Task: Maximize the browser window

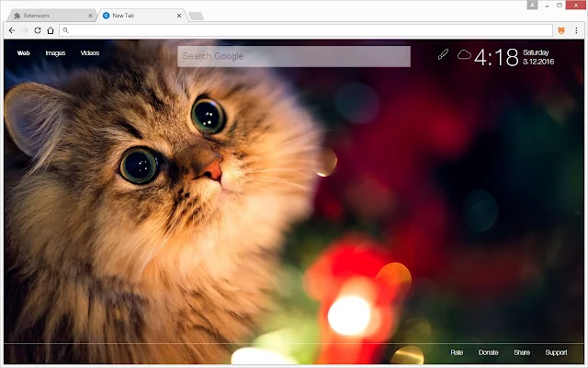Action: [560, 6]
